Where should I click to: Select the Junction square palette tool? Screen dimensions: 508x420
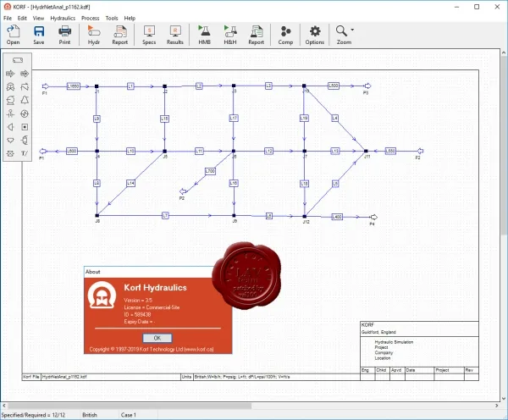[x=25, y=127]
